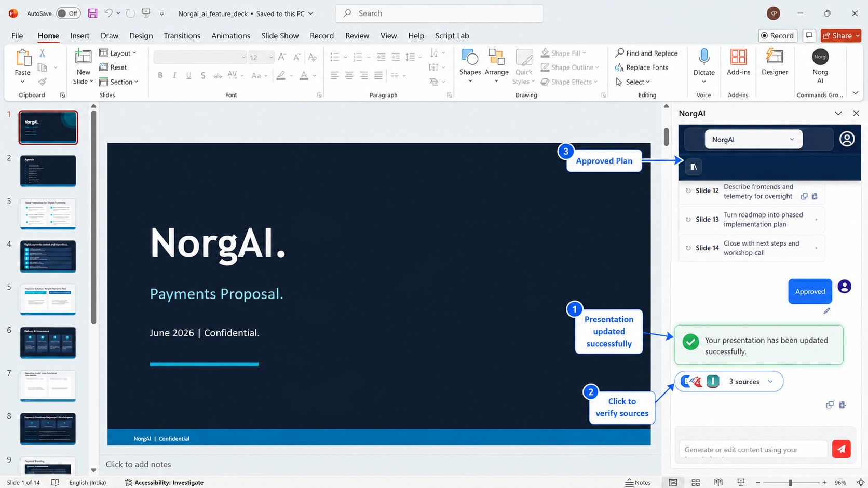Open the Select dropdown in Editing
Image resolution: width=868 pixels, height=488 pixels.
[633, 82]
